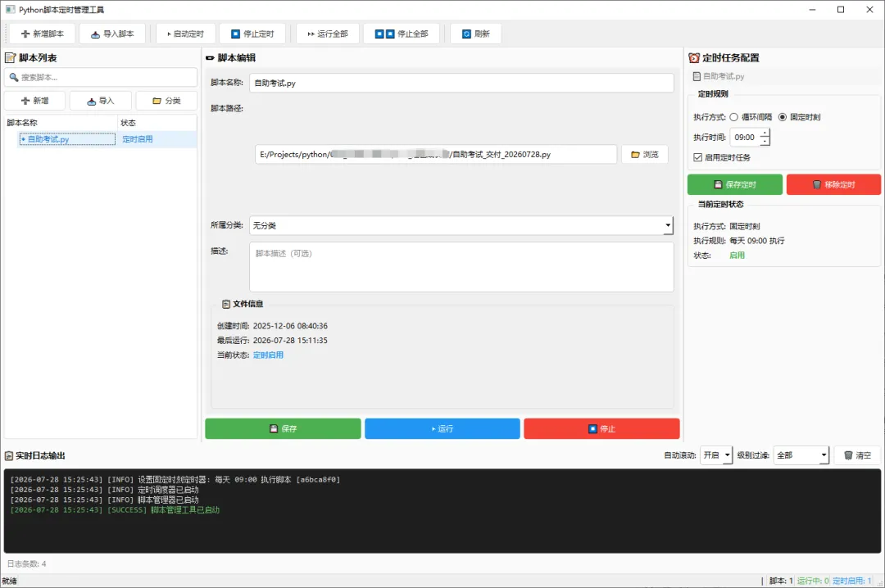
Task: Click the blue 定时启用 link in file info
Action: (x=268, y=355)
